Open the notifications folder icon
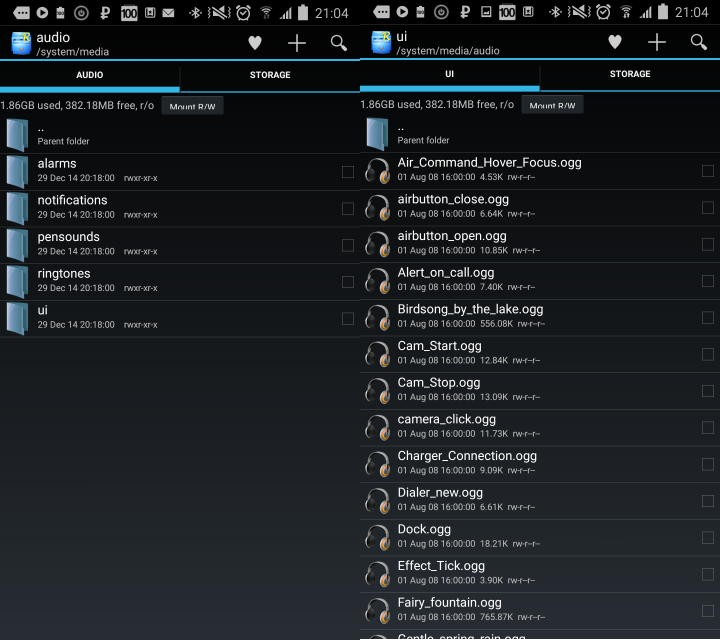 pyautogui.click(x=18, y=208)
